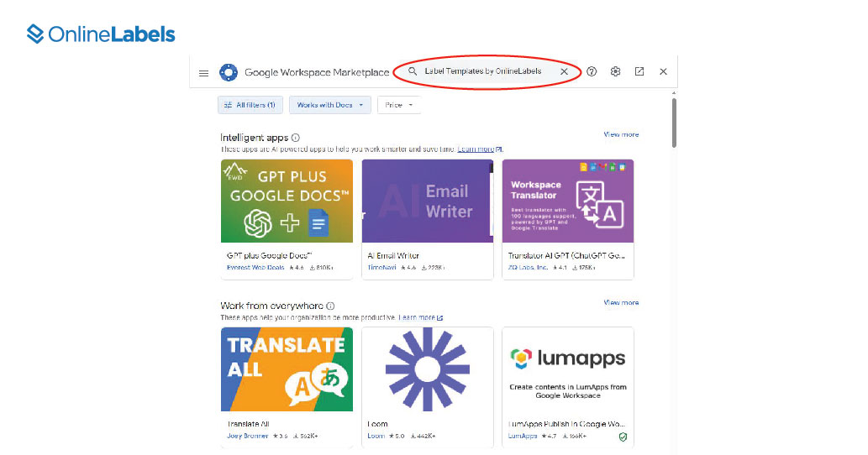
Task: Click the "Intelligent apps" section heading
Action: tap(254, 138)
